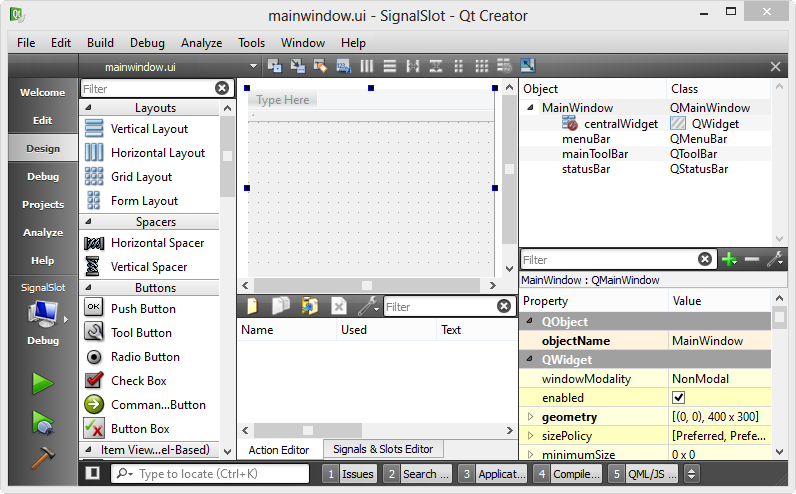Select the Check Box widget
This screenshot has width=796, height=494.
(139, 381)
